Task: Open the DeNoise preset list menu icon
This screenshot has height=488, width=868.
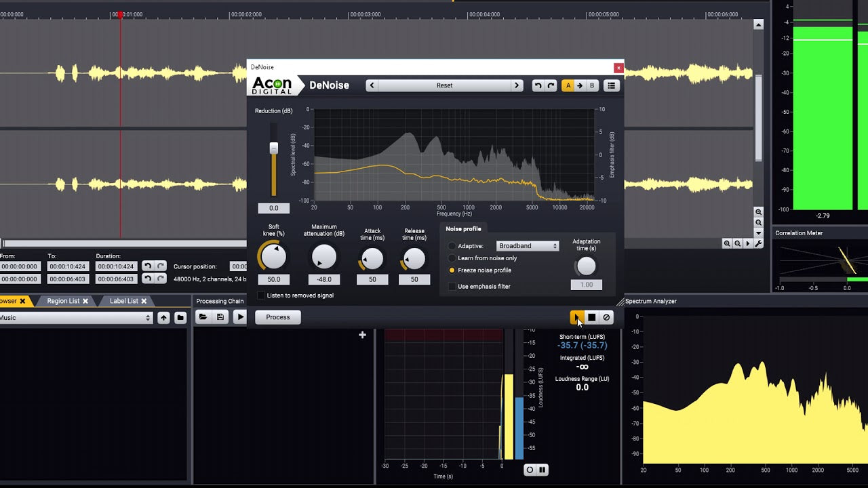Action: click(611, 85)
